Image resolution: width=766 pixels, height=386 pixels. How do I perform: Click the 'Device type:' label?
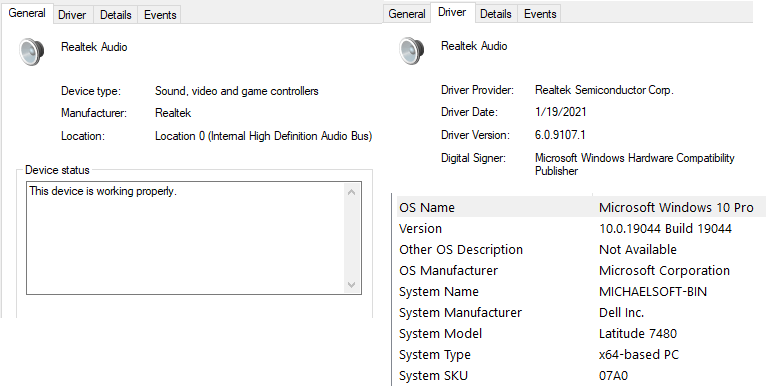[x=91, y=91]
